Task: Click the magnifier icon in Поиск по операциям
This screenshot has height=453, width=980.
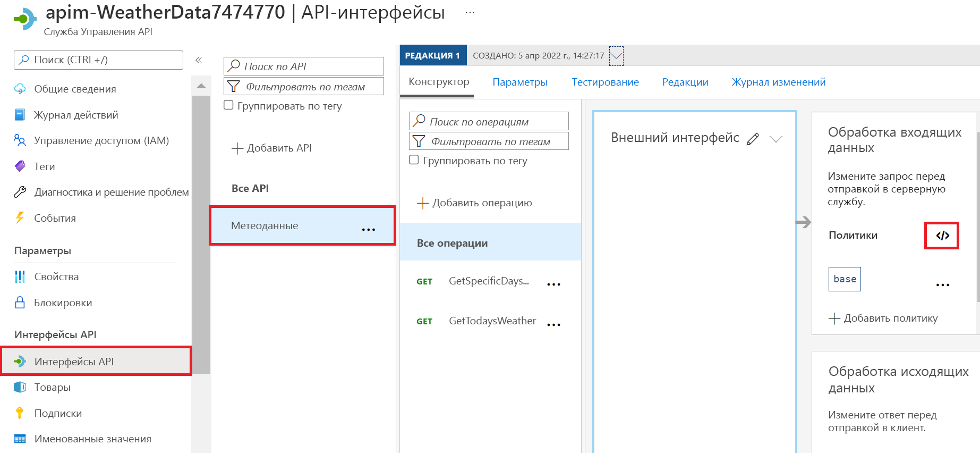Action: (419, 121)
